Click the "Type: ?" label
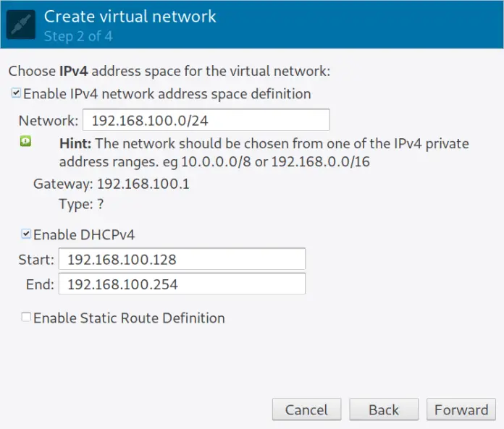Screen dimensions: 504x429 tap(81, 204)
